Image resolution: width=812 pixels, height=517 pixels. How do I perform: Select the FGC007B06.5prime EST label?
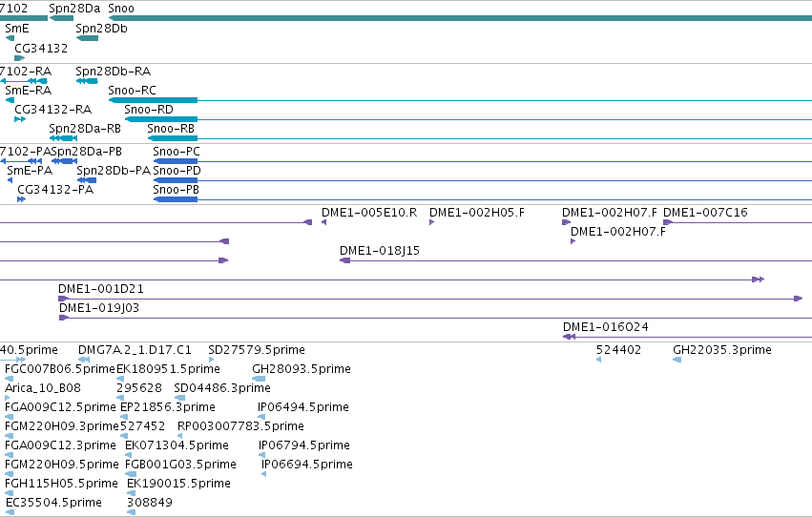[x=59, y=369]
